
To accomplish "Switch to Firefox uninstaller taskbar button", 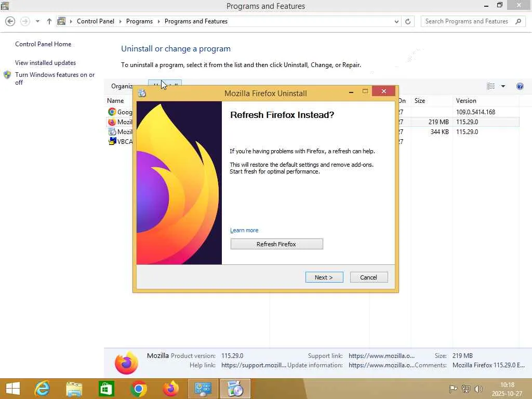I will click(235, 389).
